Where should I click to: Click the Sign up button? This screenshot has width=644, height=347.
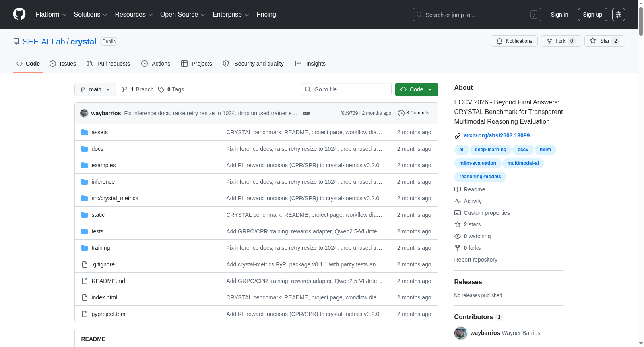tap(592, 15)
